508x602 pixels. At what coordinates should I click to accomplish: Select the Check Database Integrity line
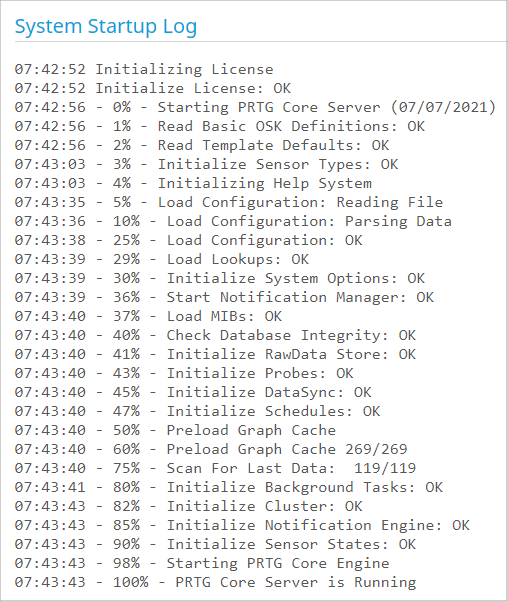click(215, 336)
